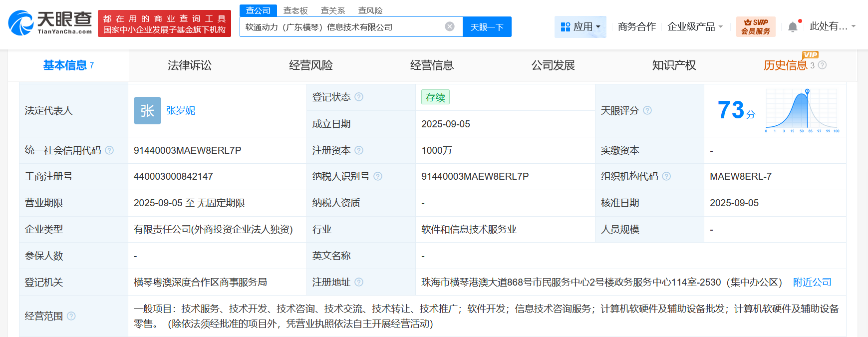
Task: Click help icon next to 经营范围
Action: pyautogui.click(x=71, y=316)
